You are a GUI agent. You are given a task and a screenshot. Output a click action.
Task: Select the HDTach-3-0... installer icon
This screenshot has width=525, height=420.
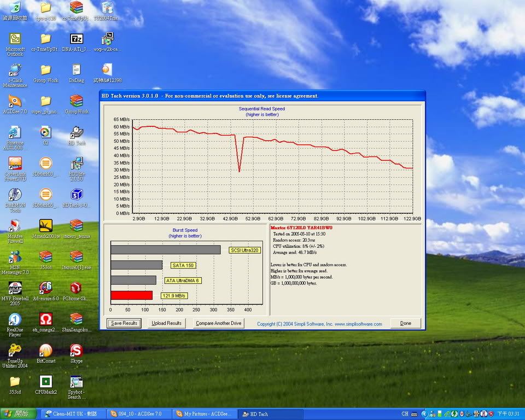77,198
